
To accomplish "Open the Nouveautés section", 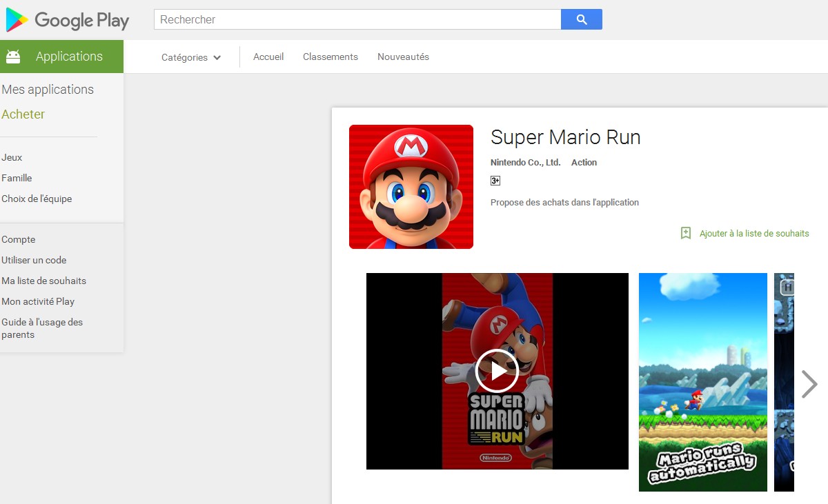I will tap(403, 57).
